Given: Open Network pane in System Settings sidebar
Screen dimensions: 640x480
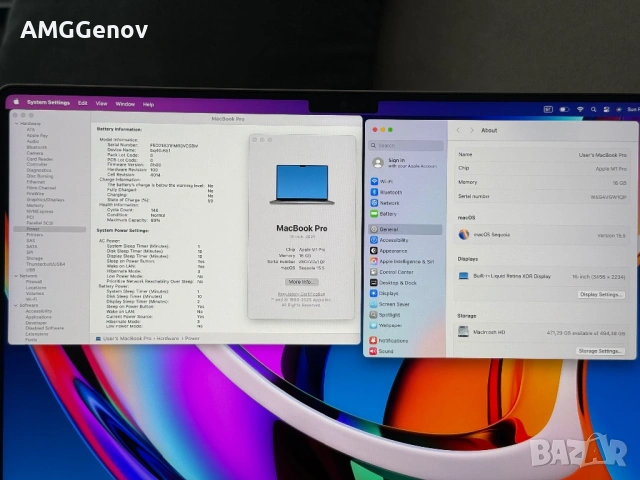Looking at the screenshot, I should pyautogui.click(x=405, y=203).
